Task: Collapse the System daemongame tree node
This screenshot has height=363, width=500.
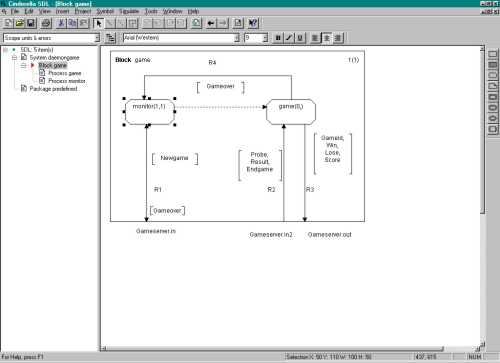Action: point(14,58)
